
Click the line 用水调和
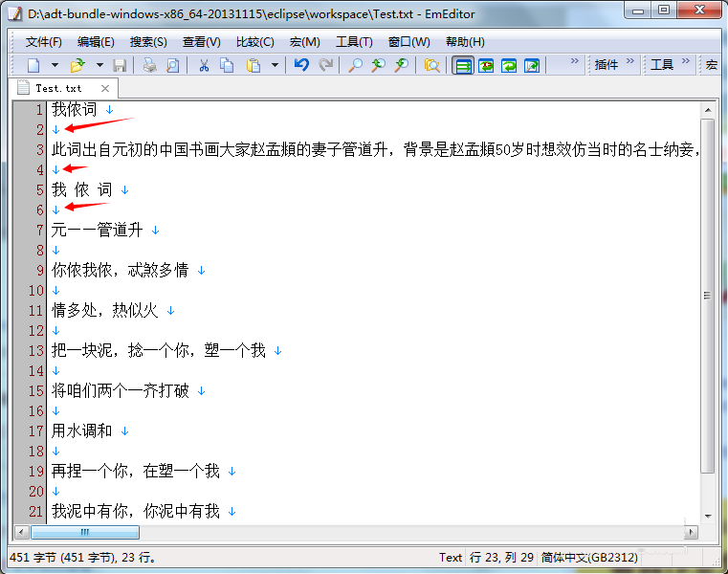click(81, 430)
